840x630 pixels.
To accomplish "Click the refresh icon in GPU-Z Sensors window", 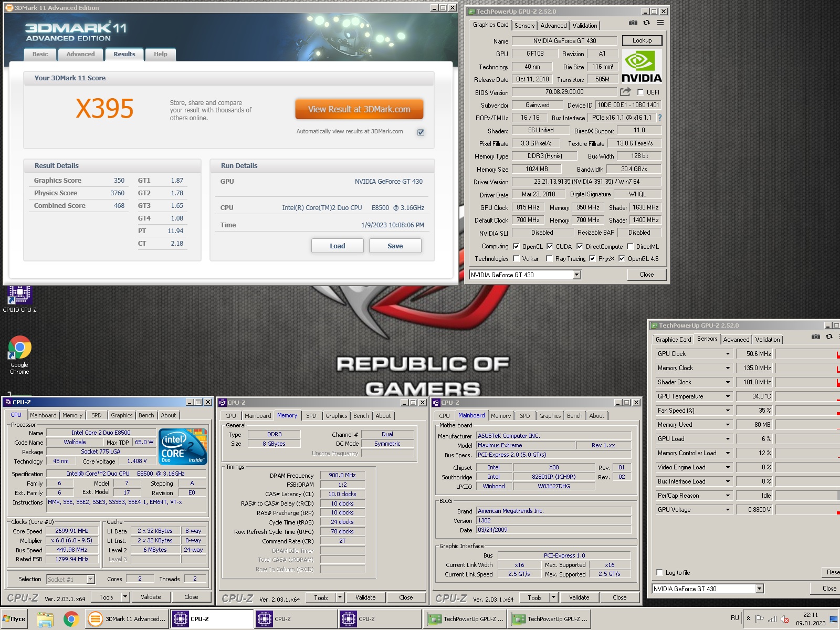I will (x=829, y=337).
